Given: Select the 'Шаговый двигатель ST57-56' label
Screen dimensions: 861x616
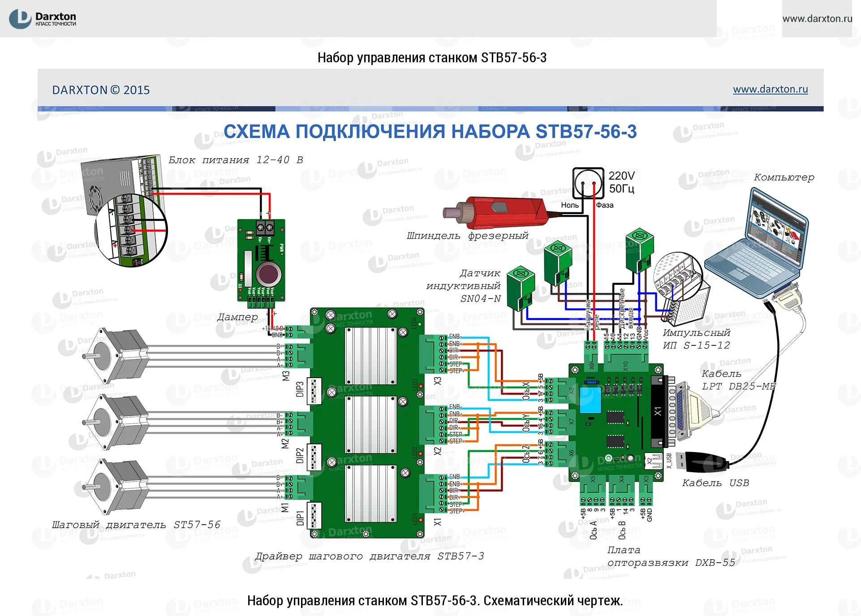Looking at the screenshot, I should point(136,525).
